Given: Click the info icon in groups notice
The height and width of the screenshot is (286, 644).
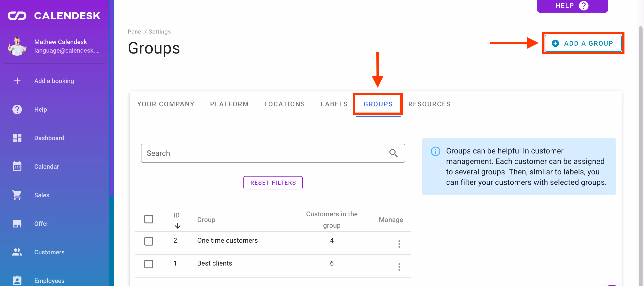Looking at the screenshot, I should click(x=435, y=151).
